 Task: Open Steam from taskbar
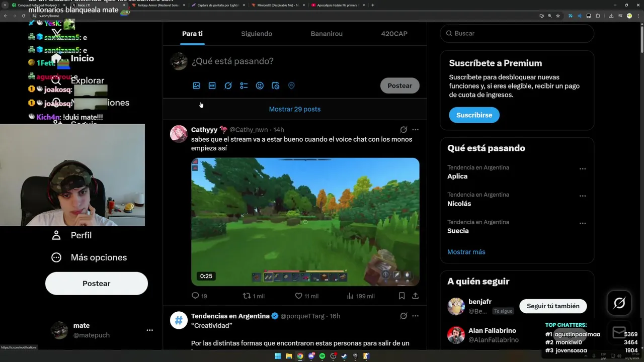[344, 356]
